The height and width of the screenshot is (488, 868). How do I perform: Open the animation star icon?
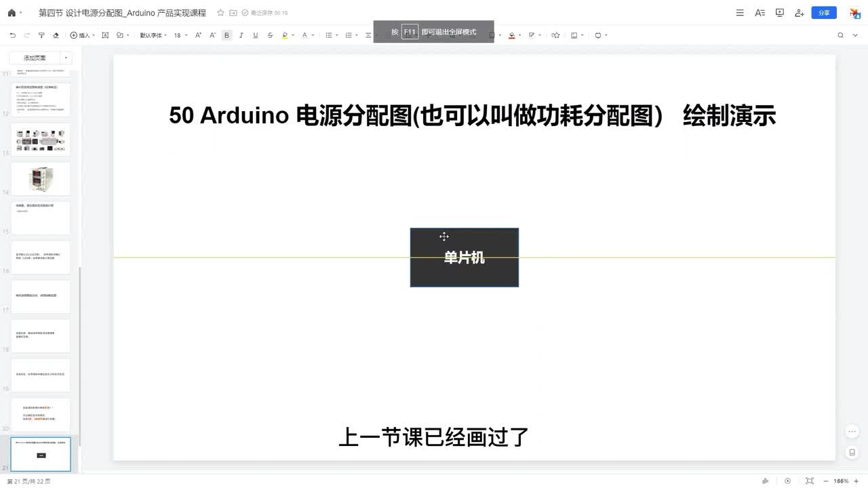(555, 35)
